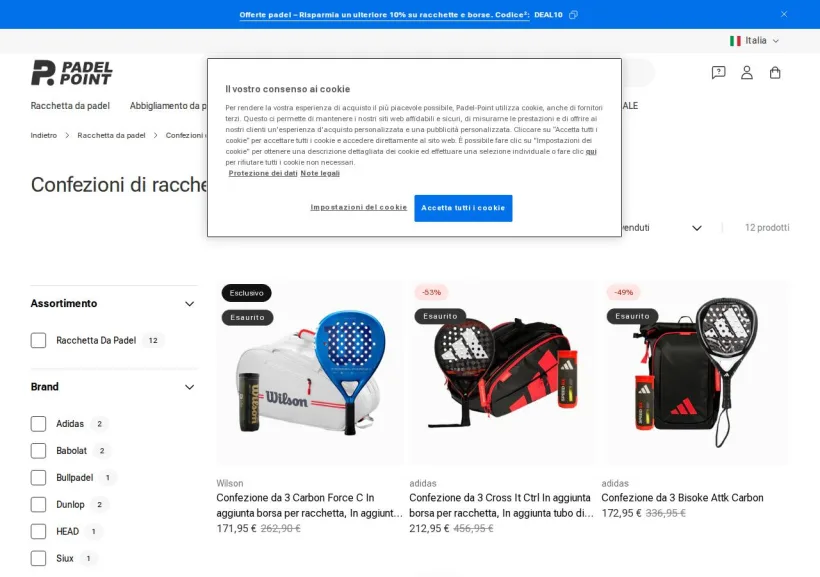Viewport: 820px width, 577px height.
Task: Open the Italia country selector
Action: tap(755, 40)
